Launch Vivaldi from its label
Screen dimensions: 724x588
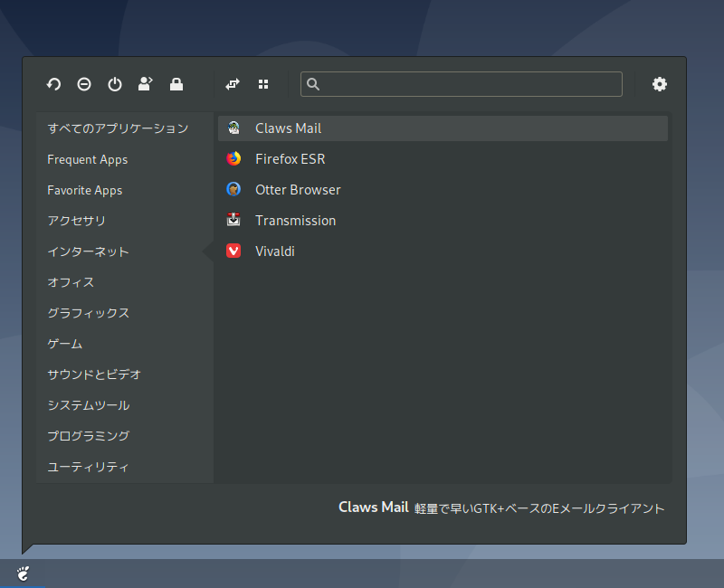tap(275, 251)
